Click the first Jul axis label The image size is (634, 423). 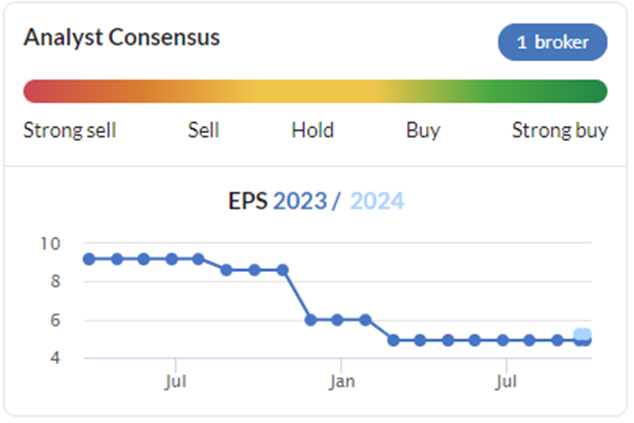[175, 381]
